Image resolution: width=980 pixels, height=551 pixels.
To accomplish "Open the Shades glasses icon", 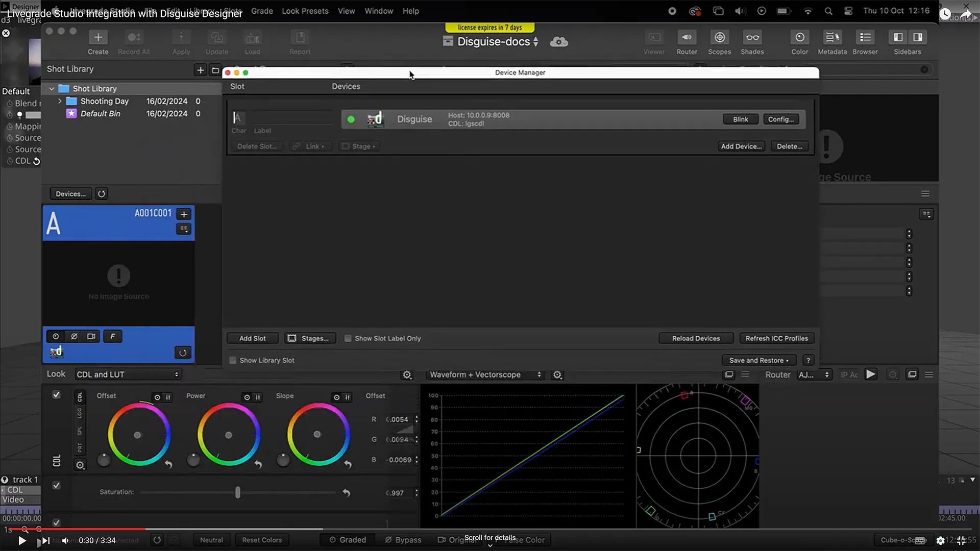I will click(752, 38).
